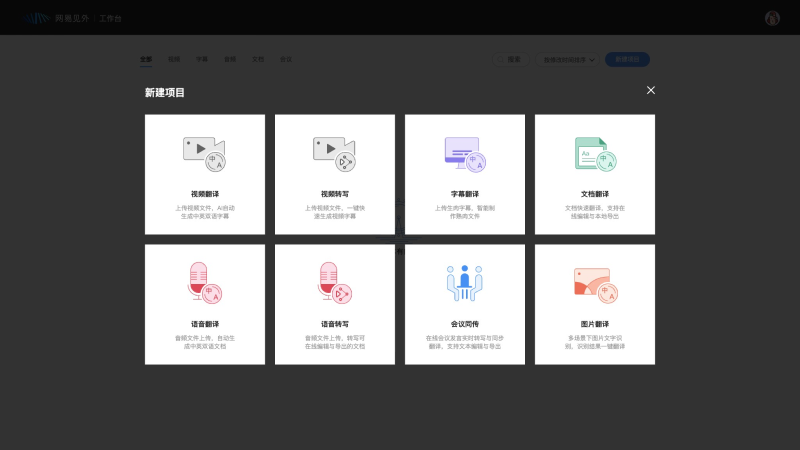Switch to the 视频 tab
Screen dimensions: 800x450
click(x=174, y=60)
